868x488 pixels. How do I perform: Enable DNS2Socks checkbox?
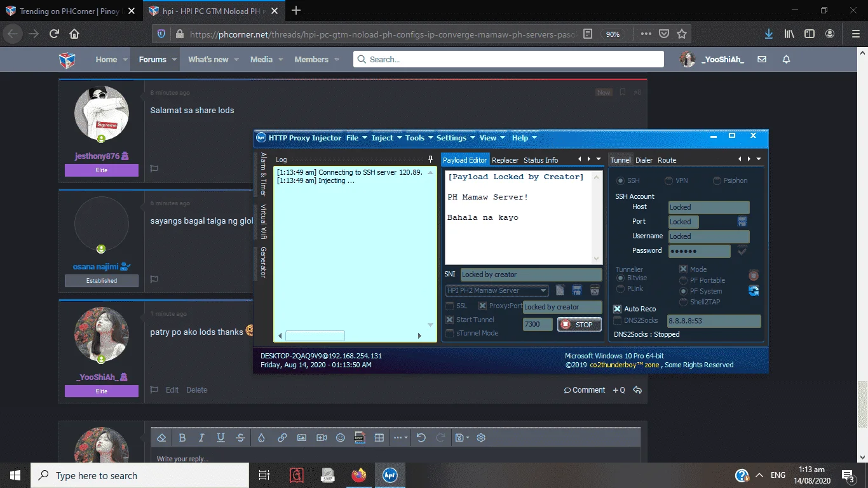(617, 321)
